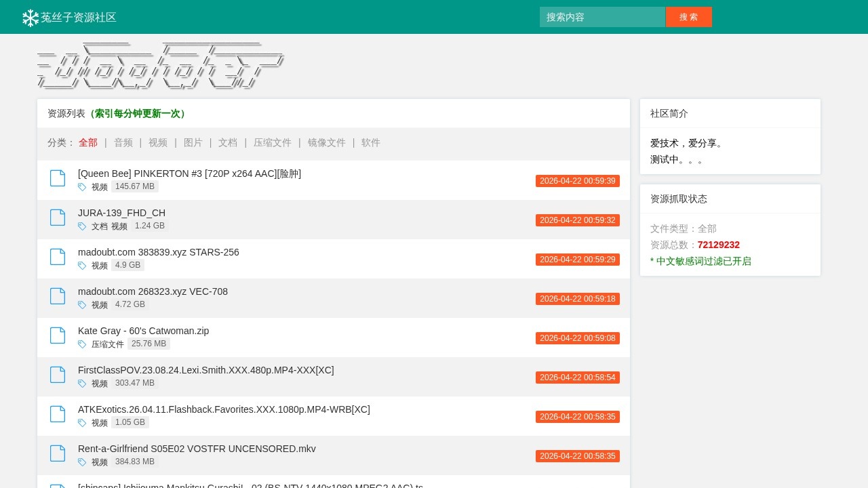Focus the 搜索内容 search field
The width and height of the screenshot is (868, 488).
pyautogui.click(x=602, y=17)
